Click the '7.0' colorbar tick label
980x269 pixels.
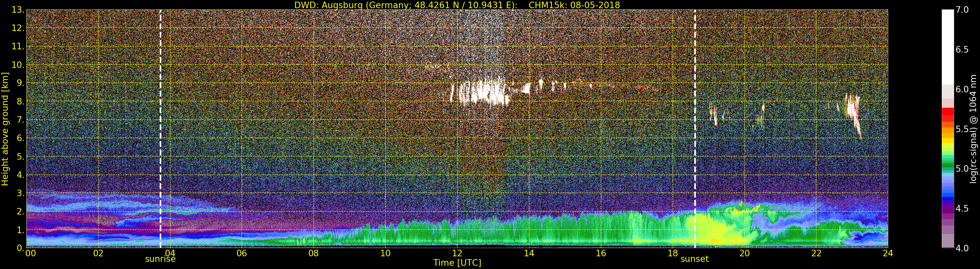[962, 10]
